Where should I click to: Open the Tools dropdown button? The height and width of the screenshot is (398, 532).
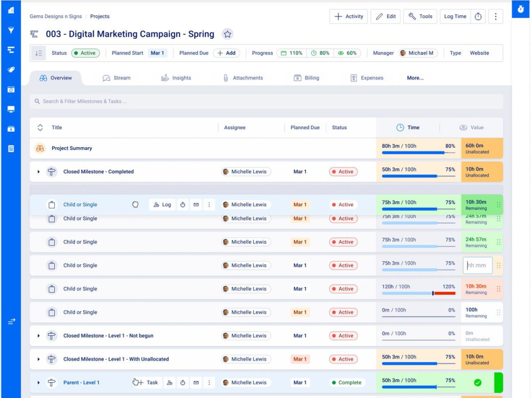(x=420, y=16)
